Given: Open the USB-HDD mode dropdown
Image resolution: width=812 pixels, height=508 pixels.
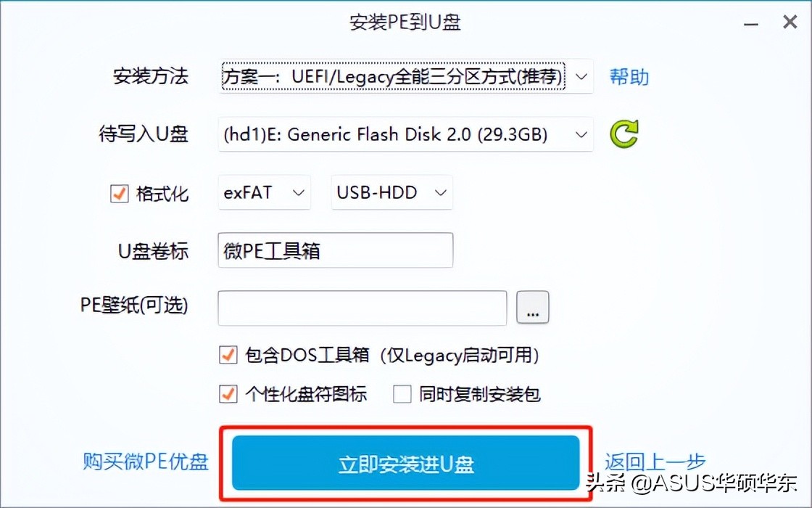Looking at the screenshot, I should pyautogui.click(x=391, y=192).
